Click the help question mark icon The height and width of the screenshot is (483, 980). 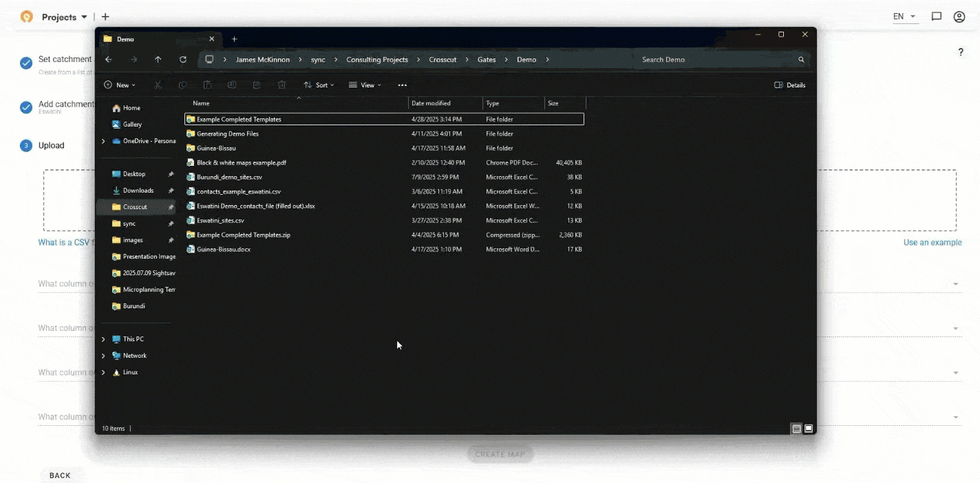pyautogui.click(x=961, y=52)
